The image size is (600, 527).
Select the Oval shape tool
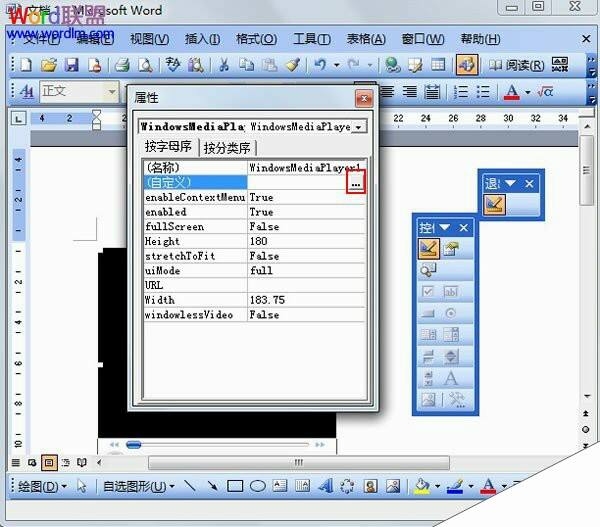(x=258, y=486)
